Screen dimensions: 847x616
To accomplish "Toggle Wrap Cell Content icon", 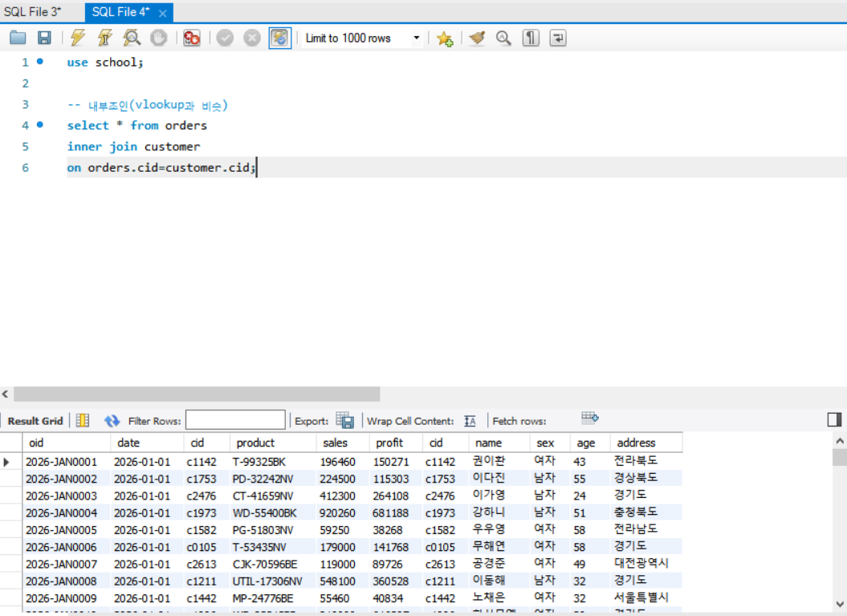I will click(470, 421).
